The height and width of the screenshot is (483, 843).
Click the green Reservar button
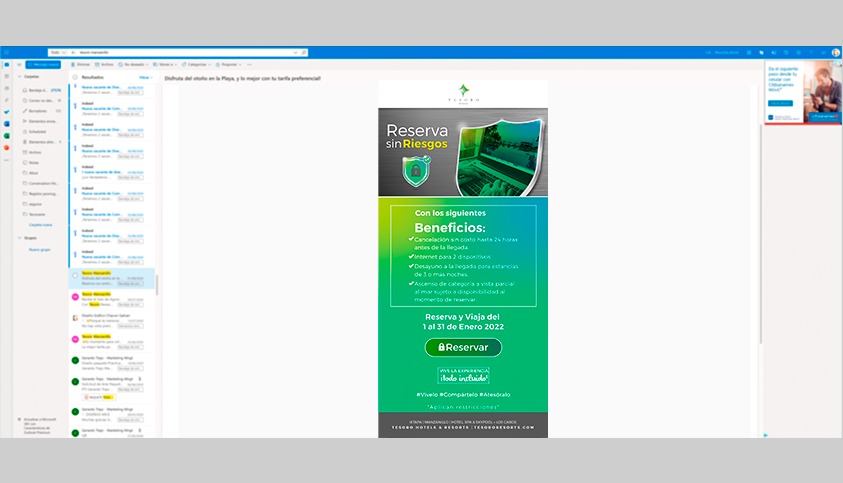click(x=463, y=348)
